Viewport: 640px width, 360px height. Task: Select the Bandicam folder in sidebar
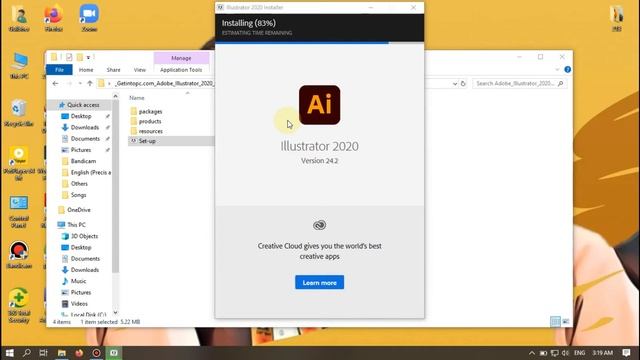[x=83, y=161]
